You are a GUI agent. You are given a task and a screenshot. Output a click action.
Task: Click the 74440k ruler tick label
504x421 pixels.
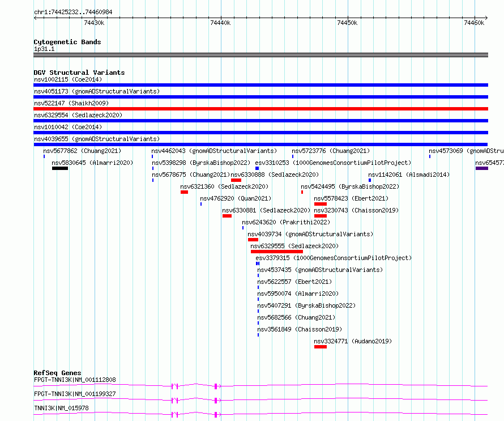pyautogui.click(x=220, y=23)
